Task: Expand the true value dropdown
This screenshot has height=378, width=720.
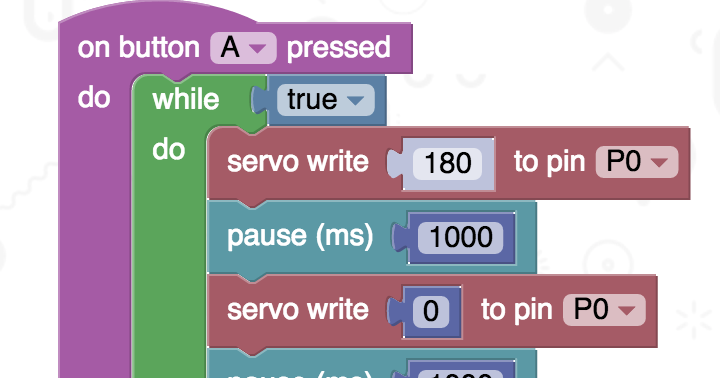Action: [355, 100]
